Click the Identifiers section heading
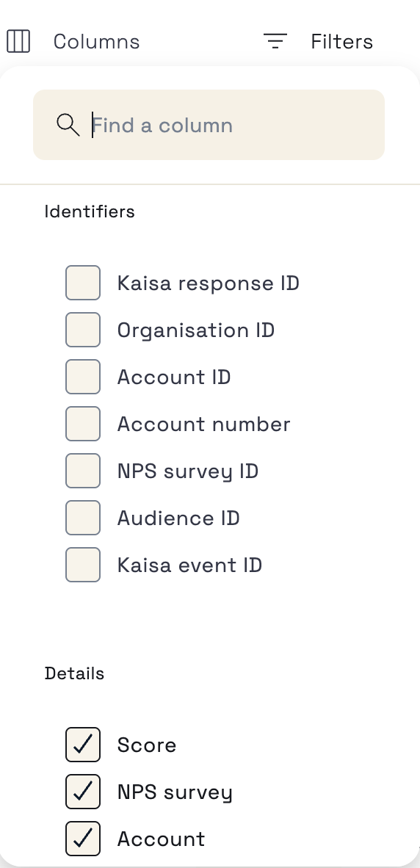Screen dimensions: 420x868 [x=90, y=211]
